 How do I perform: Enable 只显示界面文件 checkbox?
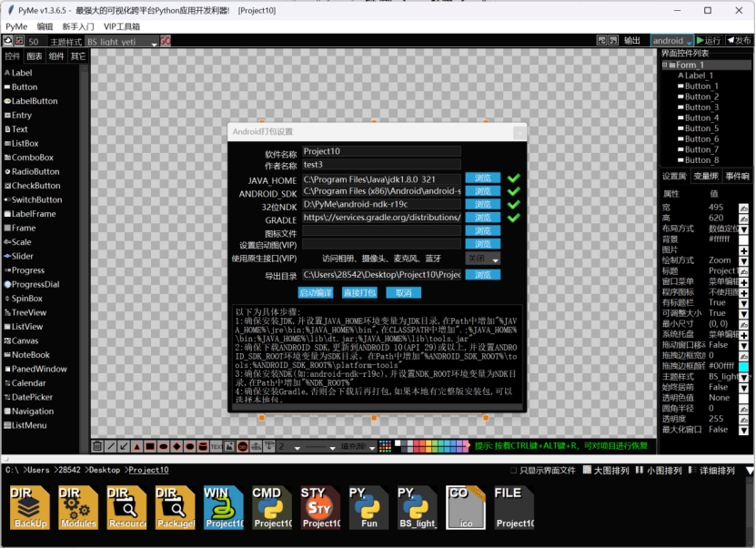coord(513,471)
